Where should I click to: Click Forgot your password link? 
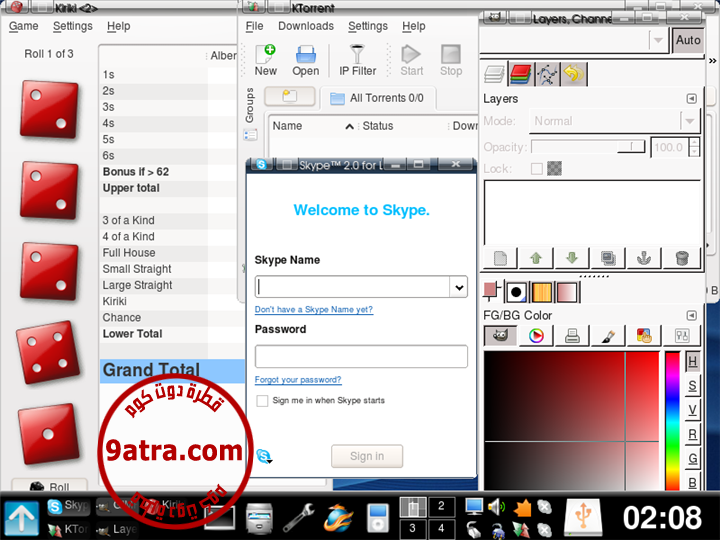pyautogui.click(x=298, y=380)
